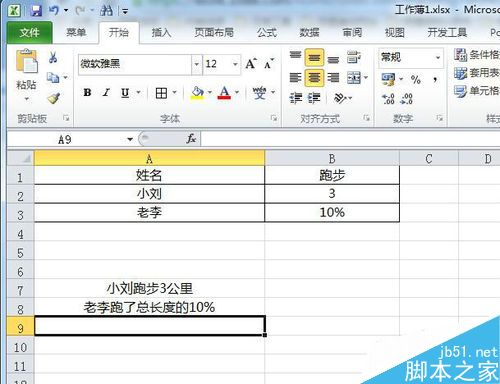Open the Borders dropdown arrow
This screenshot has width=500, height=384.
click(x=174, y=93)
